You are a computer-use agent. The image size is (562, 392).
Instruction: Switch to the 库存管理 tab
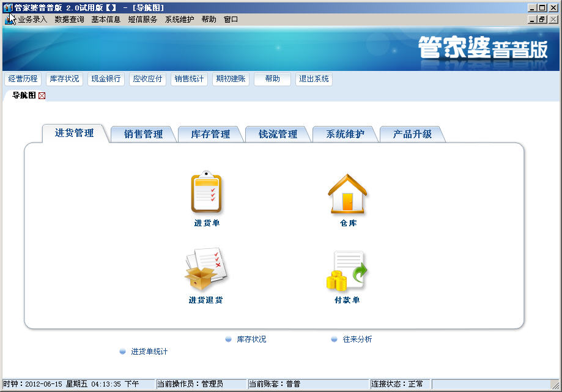[x=210, y=135]
